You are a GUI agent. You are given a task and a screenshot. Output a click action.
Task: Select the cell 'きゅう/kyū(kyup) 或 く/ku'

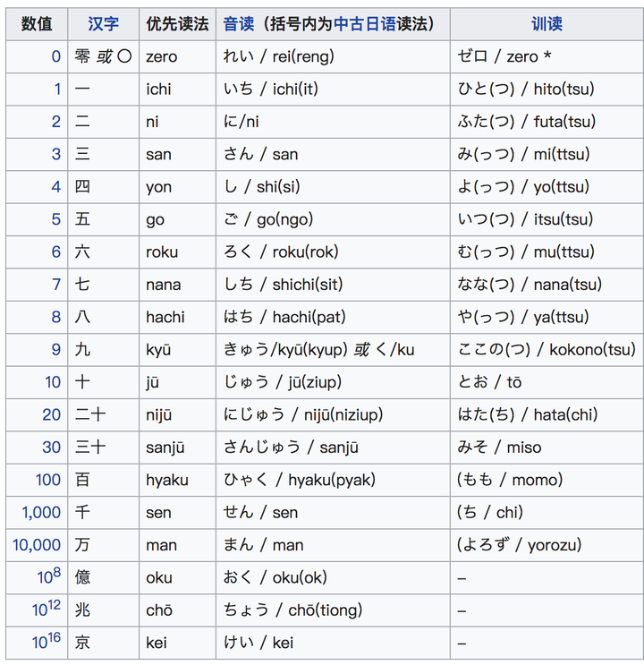(x=333, y=350)
